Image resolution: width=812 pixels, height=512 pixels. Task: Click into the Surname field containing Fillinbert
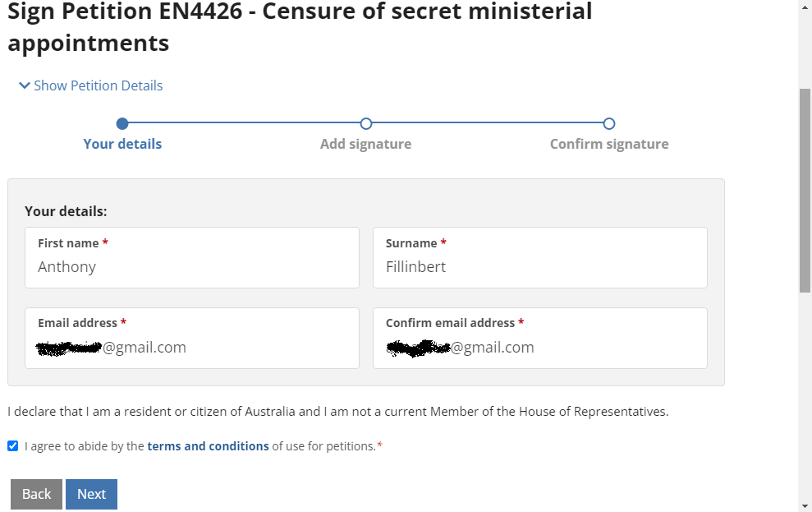539,266
